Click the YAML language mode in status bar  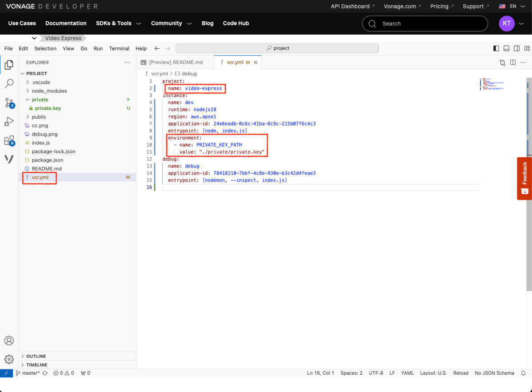pos(407,373)
